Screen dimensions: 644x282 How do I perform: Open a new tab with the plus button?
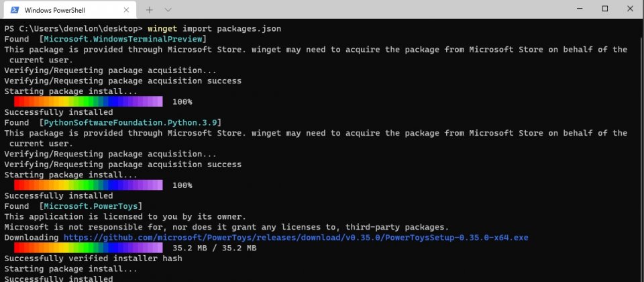point(150,10)
